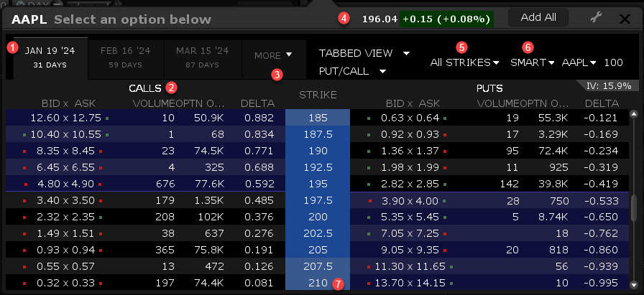Select the 210 strike cell
This screenshot has height=295, width=644.
(x=318, y=283)
